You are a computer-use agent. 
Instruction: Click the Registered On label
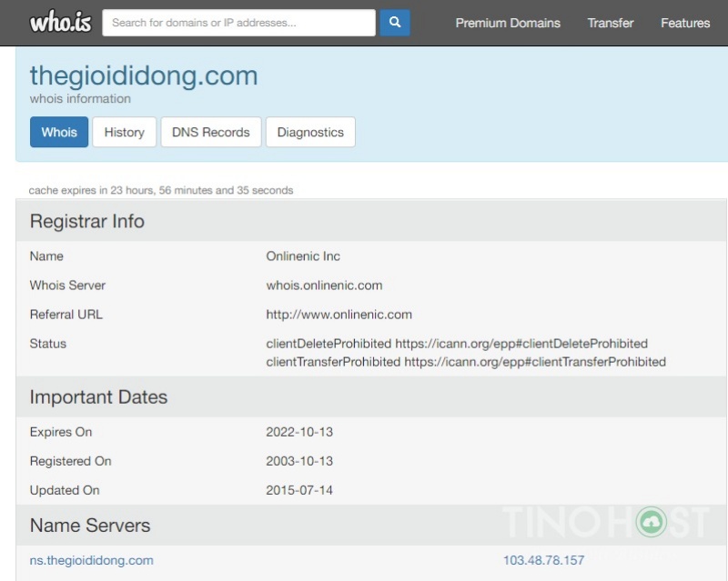point(71,461)
